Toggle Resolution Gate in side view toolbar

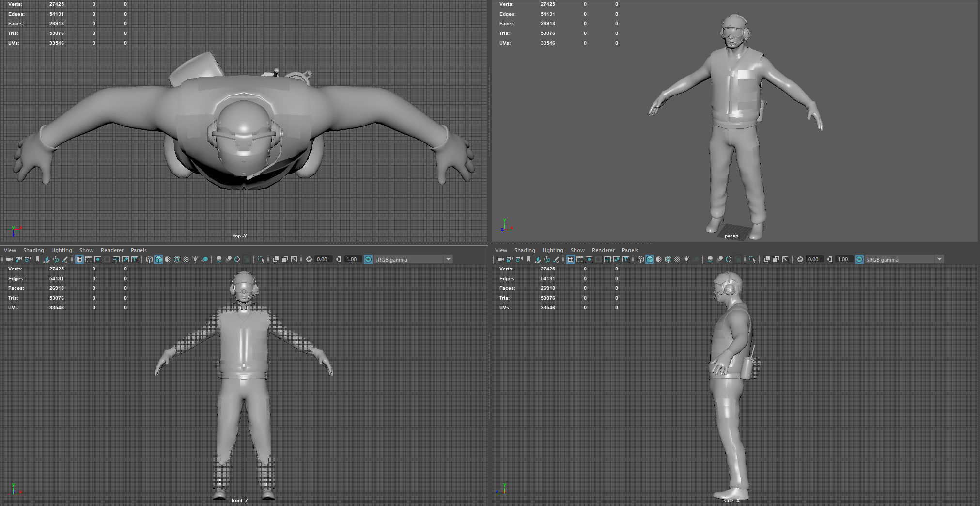coord(589,259)
